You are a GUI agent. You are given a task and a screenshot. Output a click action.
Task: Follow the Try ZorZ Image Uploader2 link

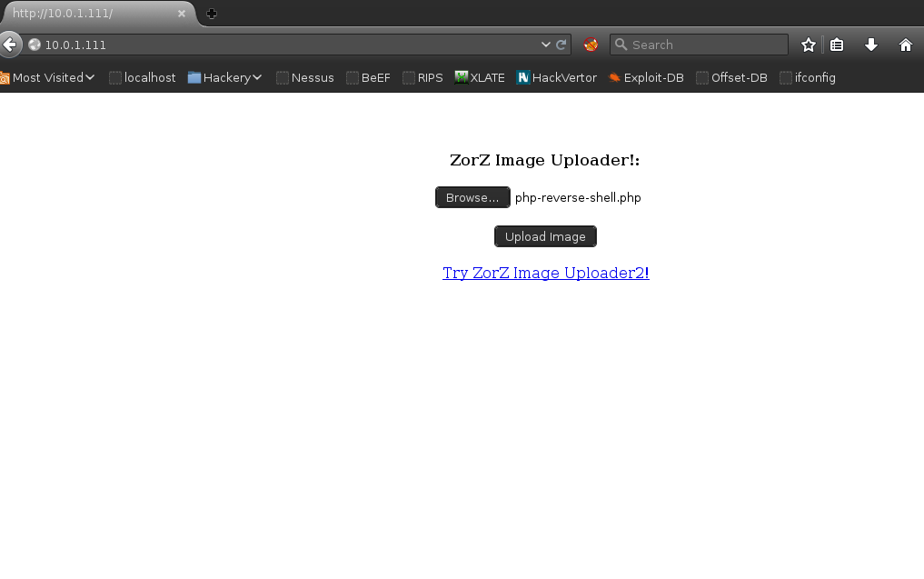click(545, 273)
